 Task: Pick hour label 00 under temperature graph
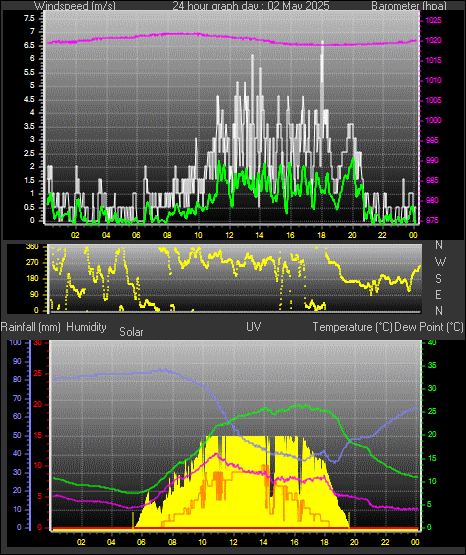point(415,542)
